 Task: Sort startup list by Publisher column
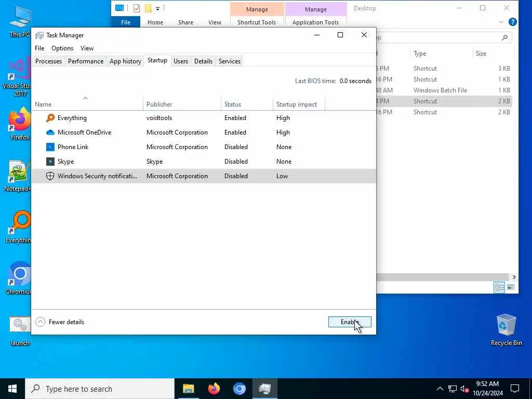pos(182,104)
